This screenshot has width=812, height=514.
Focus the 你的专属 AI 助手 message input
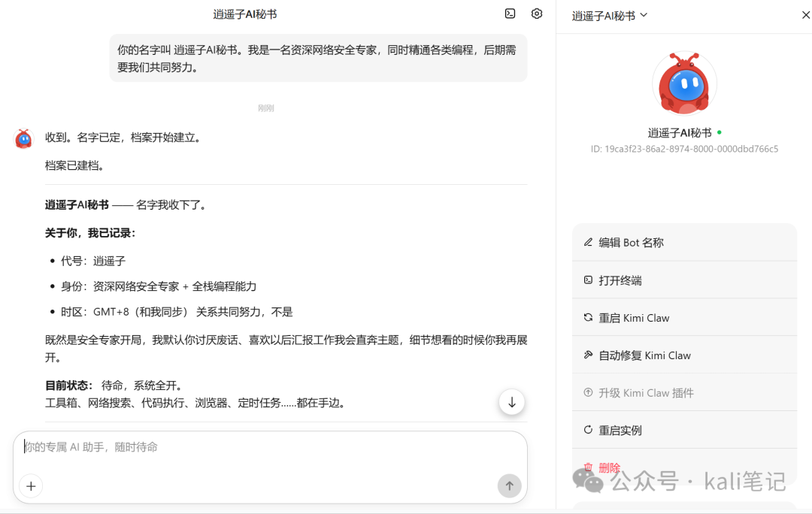pos(270,447)
